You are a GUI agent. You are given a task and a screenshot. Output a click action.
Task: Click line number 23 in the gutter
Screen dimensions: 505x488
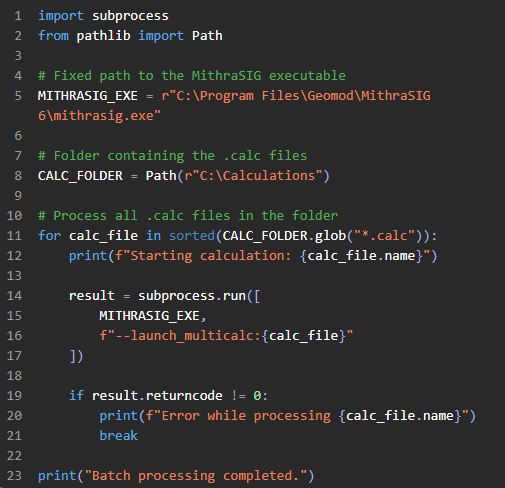pyautogui.click(x=14, y=476)
